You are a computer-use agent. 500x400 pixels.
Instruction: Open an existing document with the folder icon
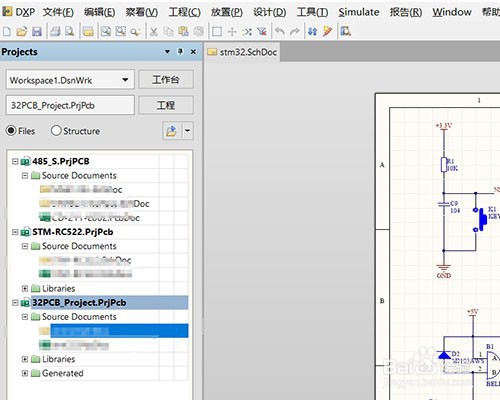[22, 32]
